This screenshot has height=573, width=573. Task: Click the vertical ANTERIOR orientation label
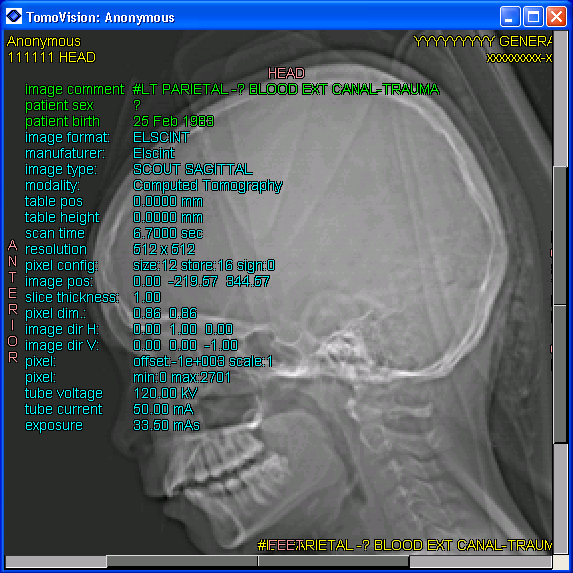(12, 301)
